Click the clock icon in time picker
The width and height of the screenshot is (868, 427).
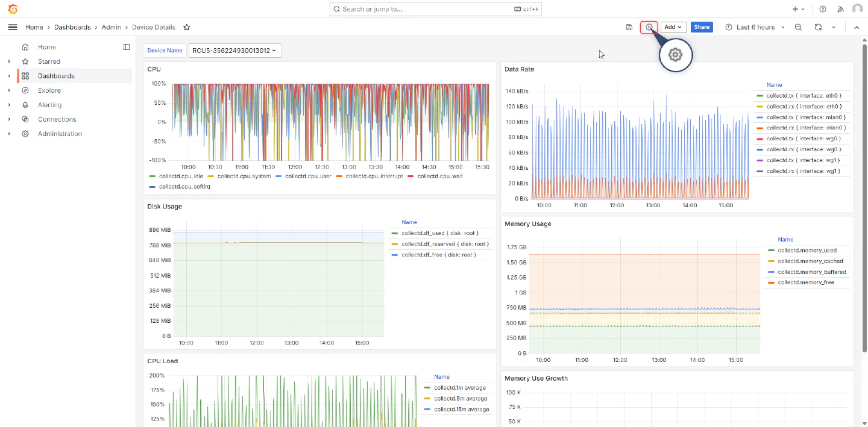coord(729,27)
